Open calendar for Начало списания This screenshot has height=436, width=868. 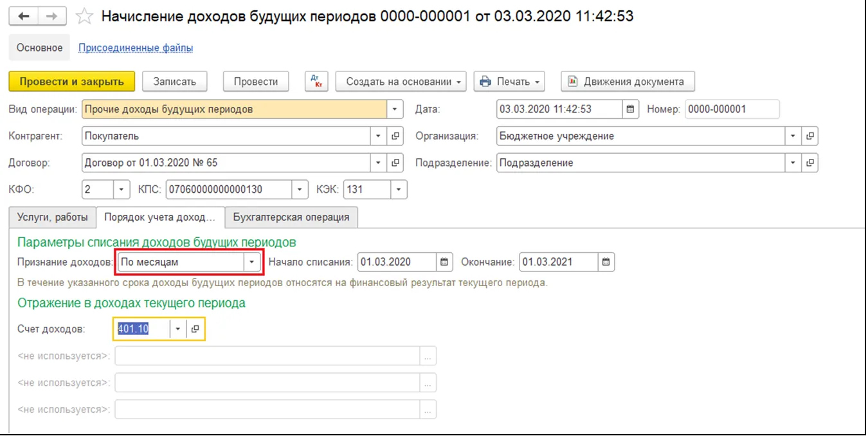[x=444, y=262]
